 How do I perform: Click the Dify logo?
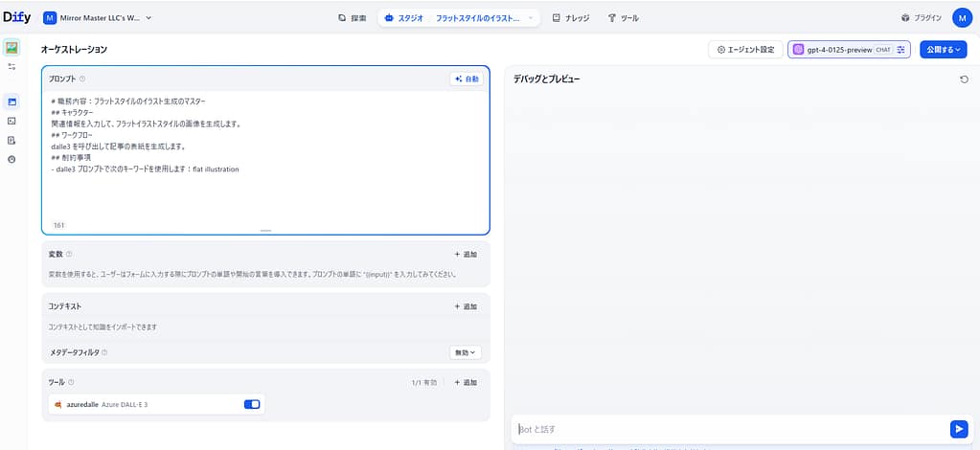click(x=16, y=17)
